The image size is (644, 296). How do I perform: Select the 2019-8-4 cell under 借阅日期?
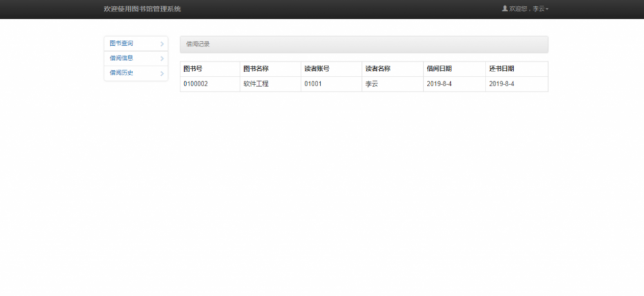point(455,84)
